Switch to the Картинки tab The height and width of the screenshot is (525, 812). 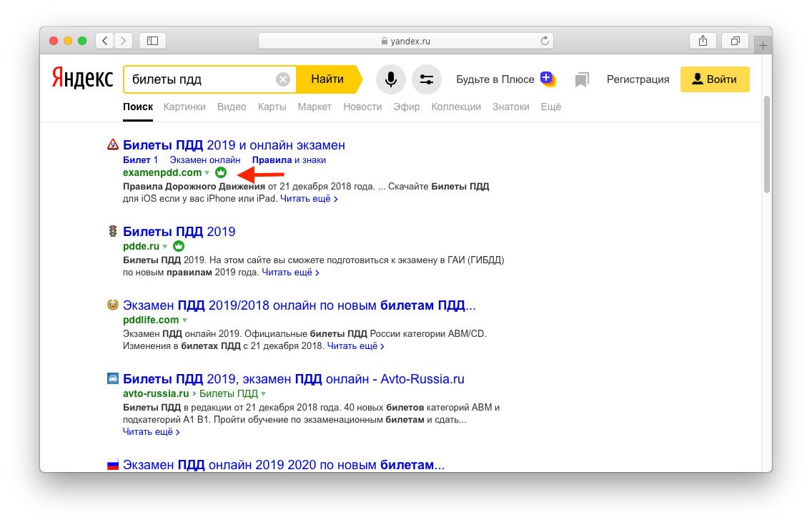coord(184,107)
